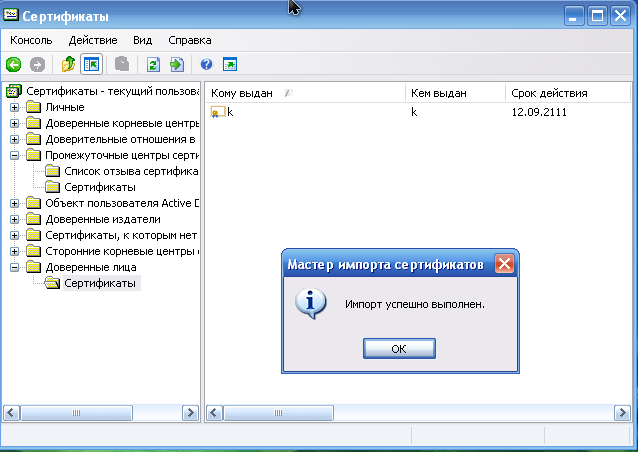Click the green Back arrow toolbar icon
The width and height of the screenshot is (638, 452).
click(13, 64)
